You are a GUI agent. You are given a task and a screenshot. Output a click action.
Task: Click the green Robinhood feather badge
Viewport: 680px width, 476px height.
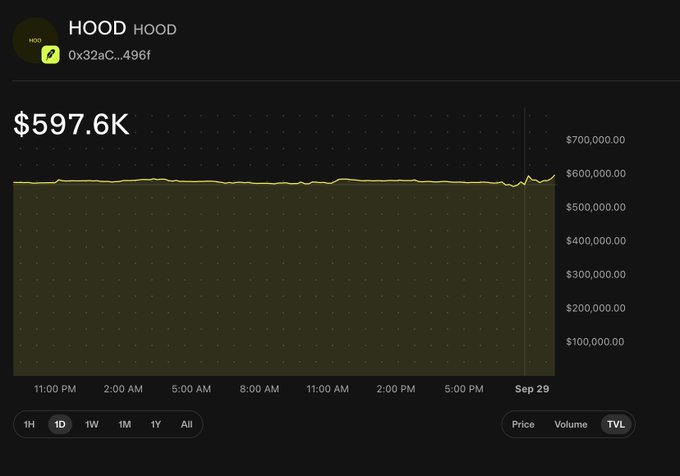[50, 55]
